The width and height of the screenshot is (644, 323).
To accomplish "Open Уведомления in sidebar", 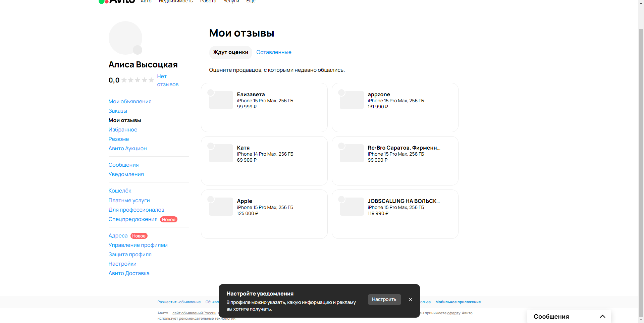I will pyautogui.click(x=126, y=174).
